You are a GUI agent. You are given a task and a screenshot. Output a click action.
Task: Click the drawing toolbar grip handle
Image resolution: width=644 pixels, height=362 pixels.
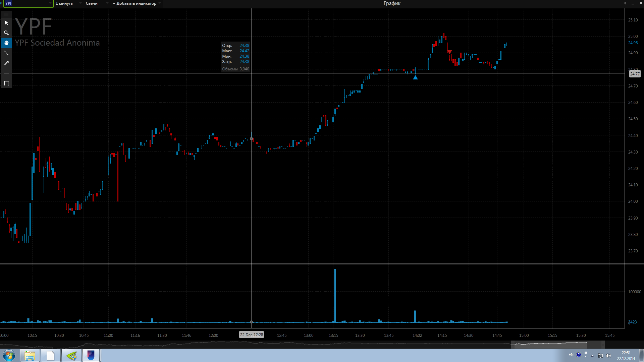tap(6, 14)
